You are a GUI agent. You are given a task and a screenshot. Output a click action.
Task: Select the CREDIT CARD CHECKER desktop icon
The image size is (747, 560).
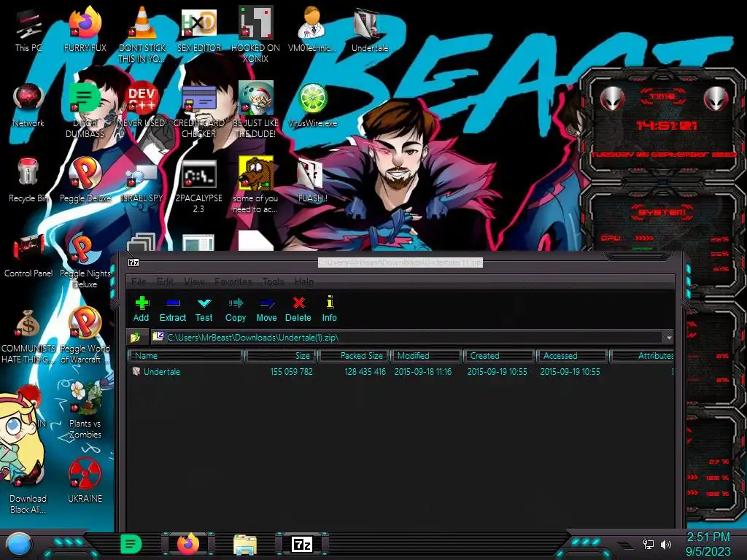pos(199,111)
